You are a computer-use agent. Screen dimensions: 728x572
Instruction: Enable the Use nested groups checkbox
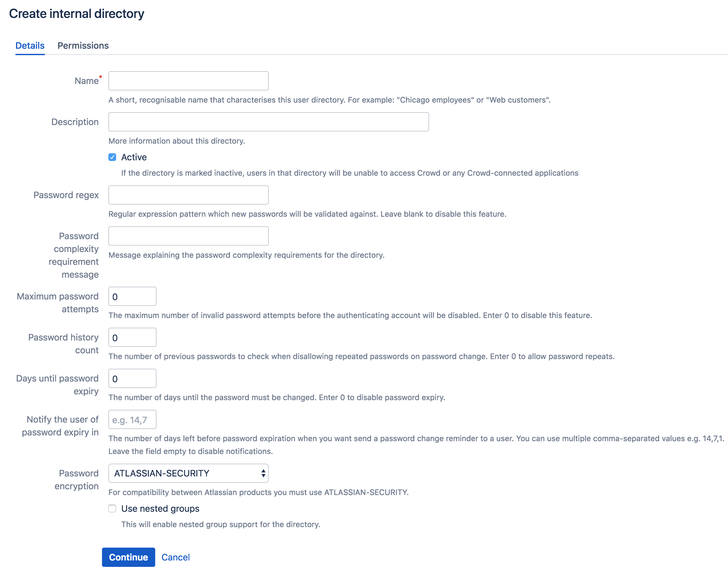pos(112,509)
